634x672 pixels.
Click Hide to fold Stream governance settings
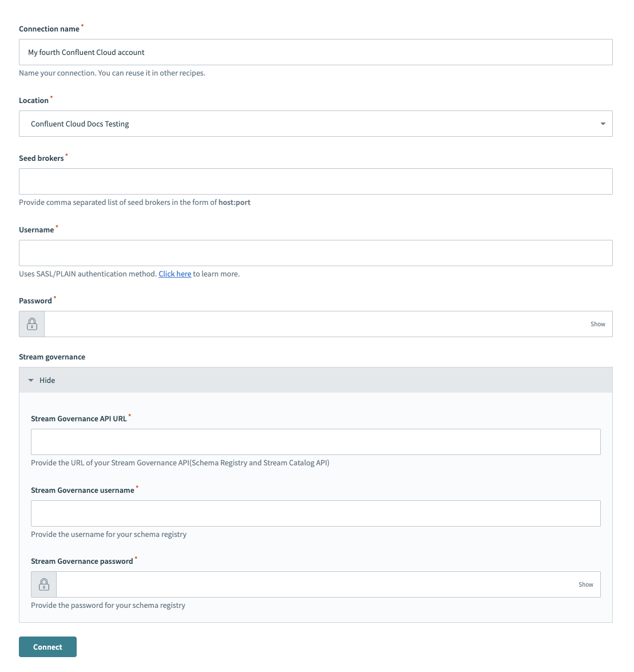(47, 380)
